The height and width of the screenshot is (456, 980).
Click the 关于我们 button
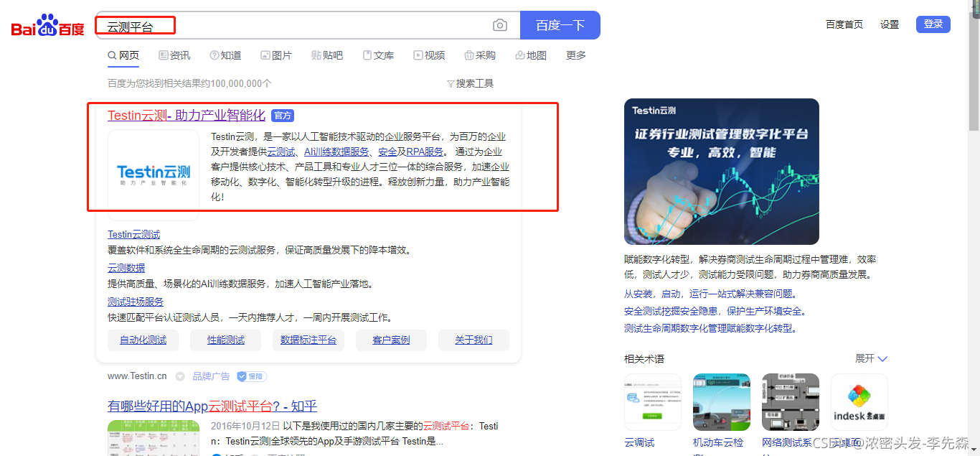point(473,340)
